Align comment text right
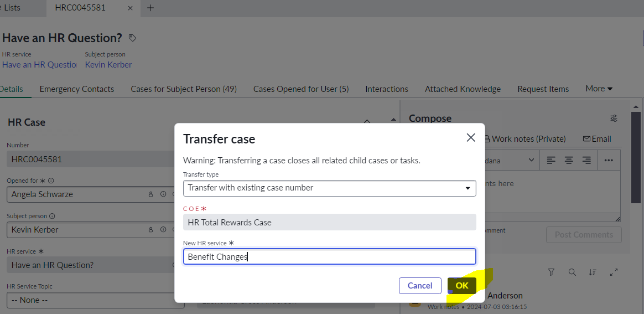 (586, 160)
